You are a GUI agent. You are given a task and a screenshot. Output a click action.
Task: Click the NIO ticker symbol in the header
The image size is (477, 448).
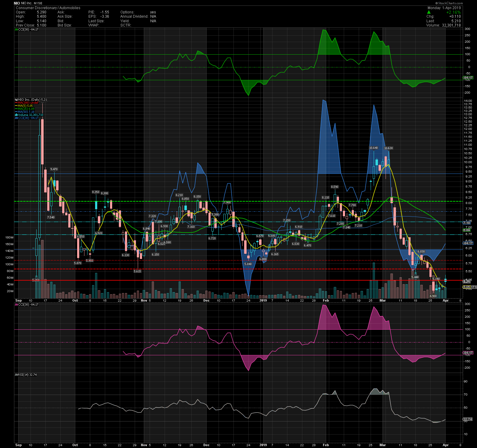coord(17,3)
